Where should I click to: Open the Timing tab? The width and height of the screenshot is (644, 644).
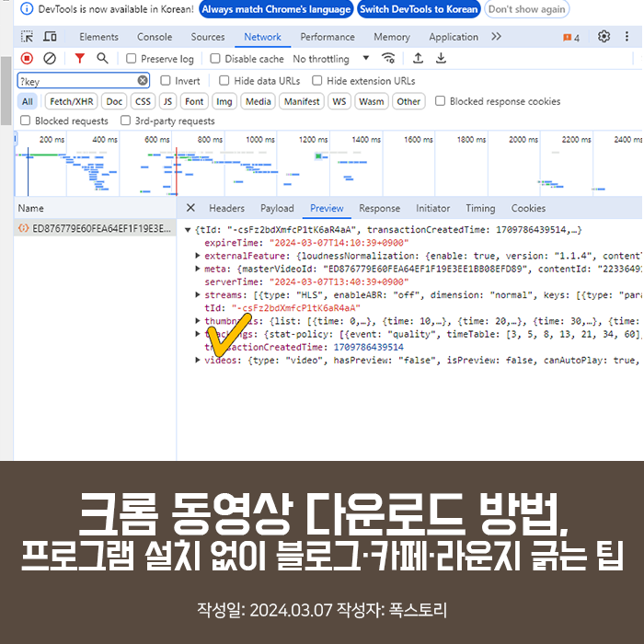coord(480,208)
